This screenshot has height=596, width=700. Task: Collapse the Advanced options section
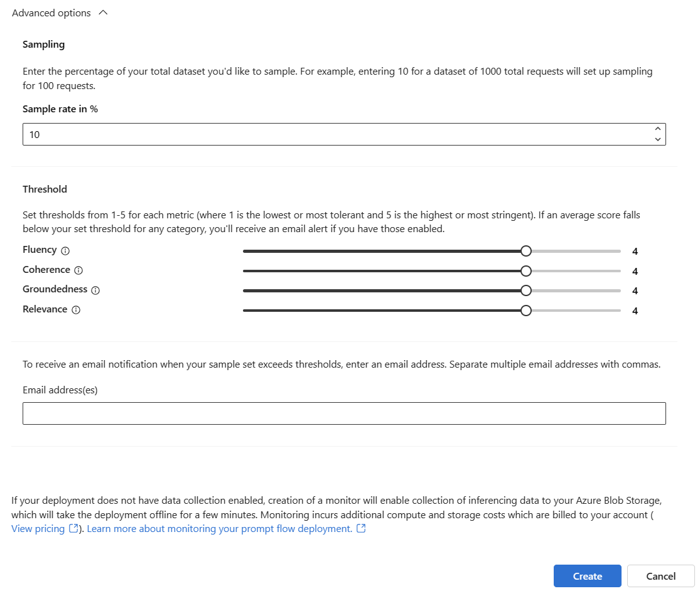(104, 13)
